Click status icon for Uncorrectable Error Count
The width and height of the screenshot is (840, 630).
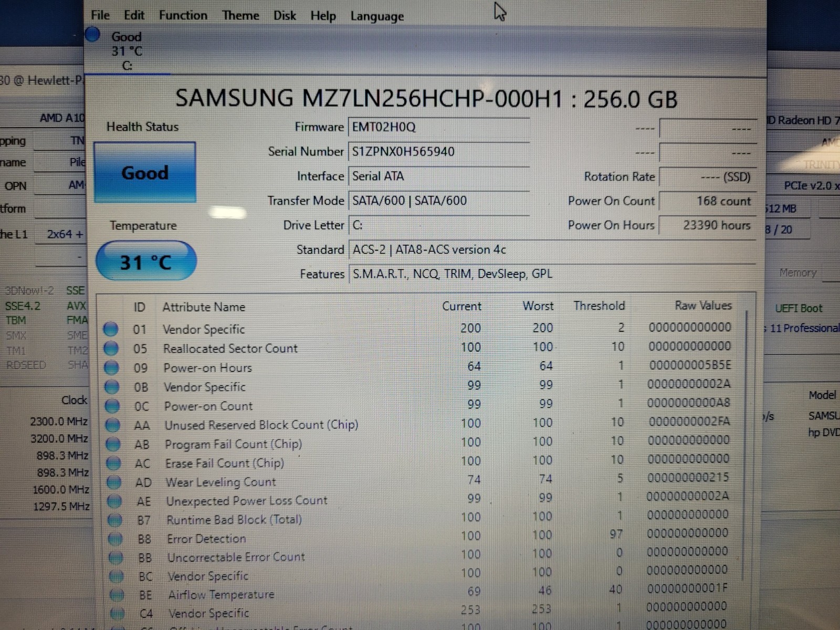[x=116, y=558]
